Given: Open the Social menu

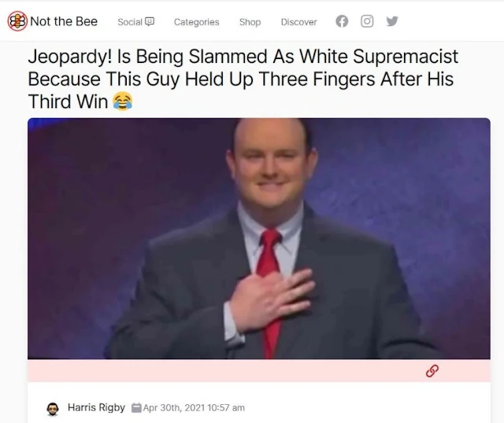Looking at the screenshot, I should pyautogui.click(x=136, y=22).
